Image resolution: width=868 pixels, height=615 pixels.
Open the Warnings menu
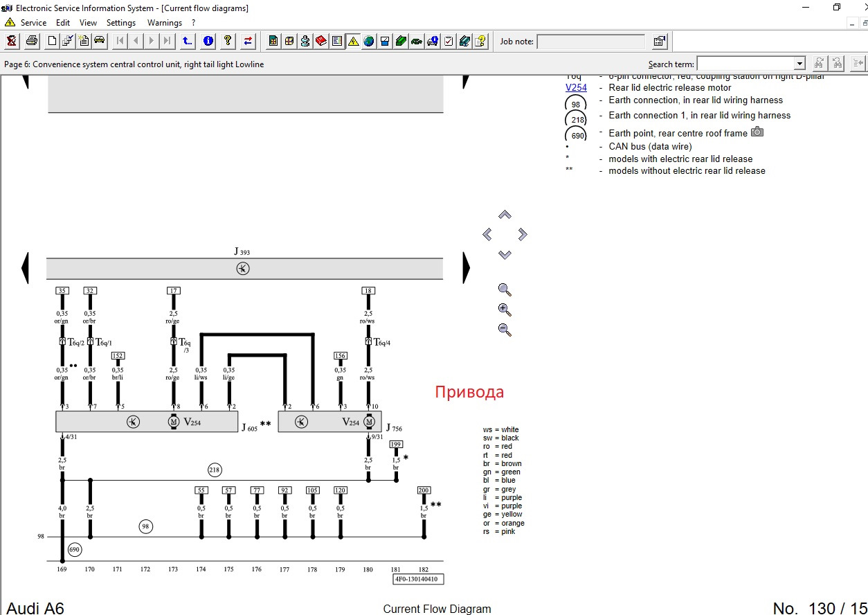click(x=164, y=22)
